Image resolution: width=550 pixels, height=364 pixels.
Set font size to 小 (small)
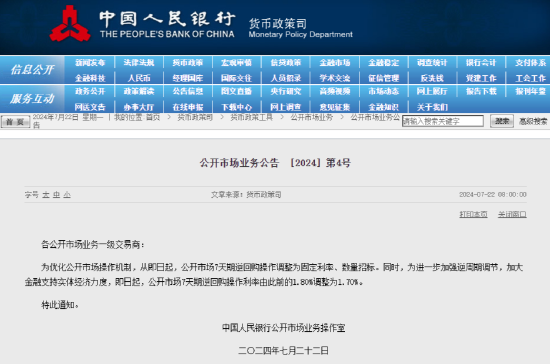[x=67, y=195]
